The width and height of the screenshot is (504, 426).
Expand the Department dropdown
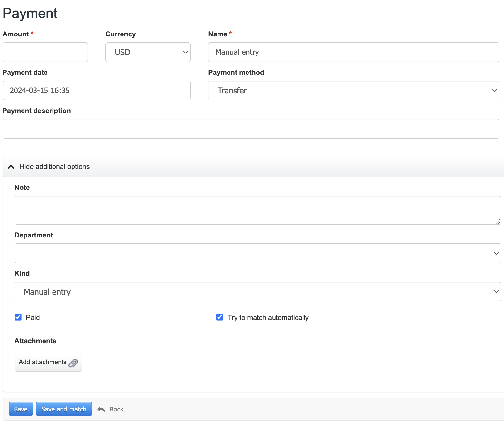(x=257, y=253)
